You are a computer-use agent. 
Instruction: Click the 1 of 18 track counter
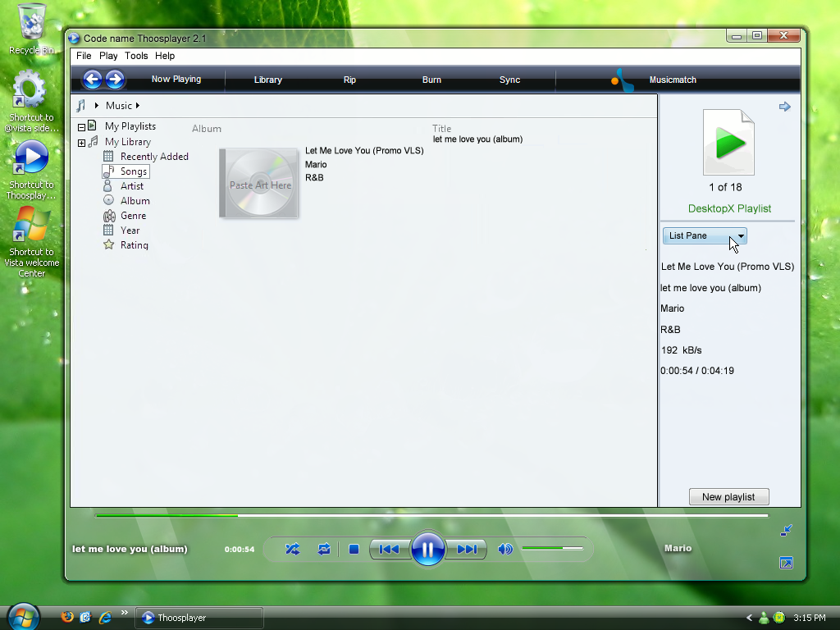[725, 187]
